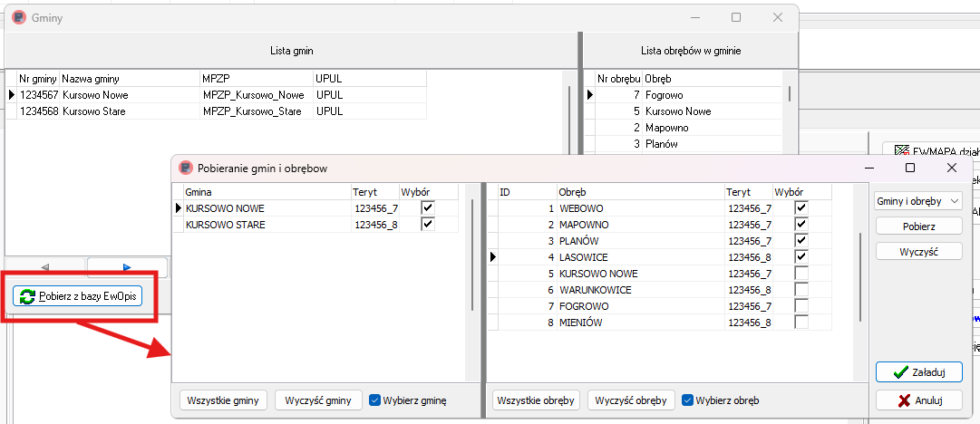Select Mapowno in Lista obrębów w gminie
The image size is (980, 424).
[x=683, y=128]
